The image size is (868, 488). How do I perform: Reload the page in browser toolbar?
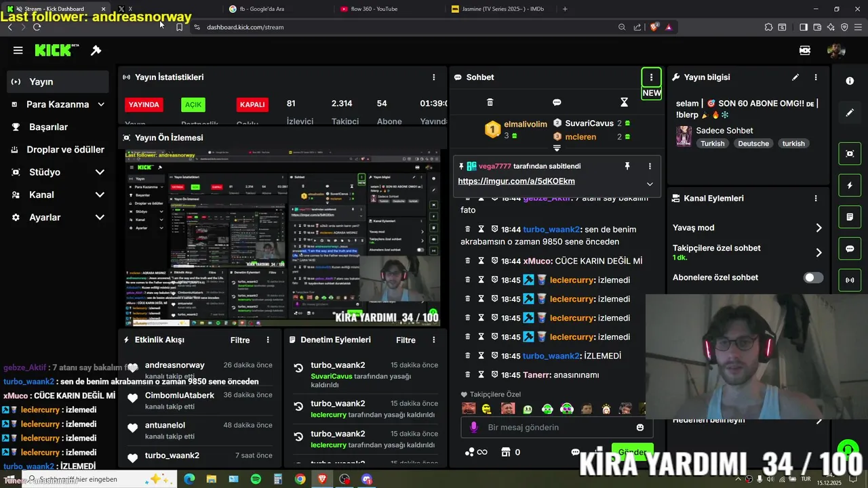pyautogui.click(x=37, y=27)
